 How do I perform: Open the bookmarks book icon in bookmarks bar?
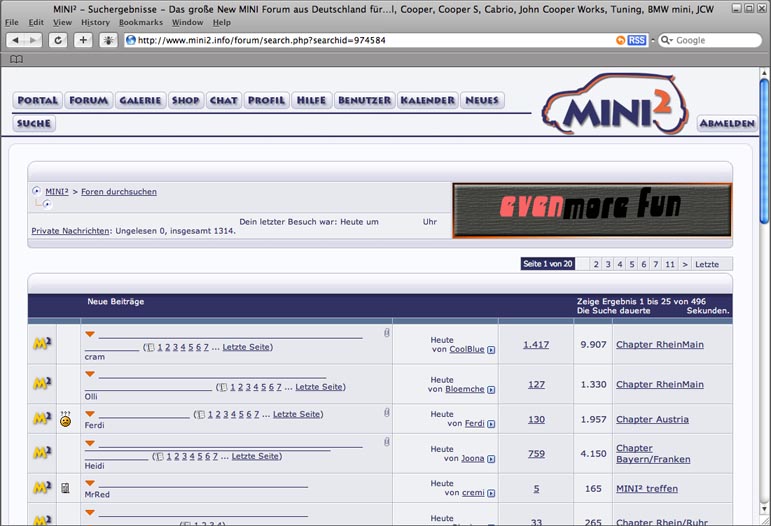click(16, 60)
